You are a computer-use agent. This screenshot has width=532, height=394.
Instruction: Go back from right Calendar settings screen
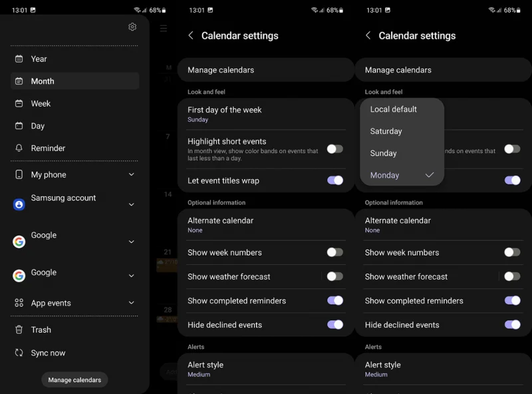coord(368,35)
